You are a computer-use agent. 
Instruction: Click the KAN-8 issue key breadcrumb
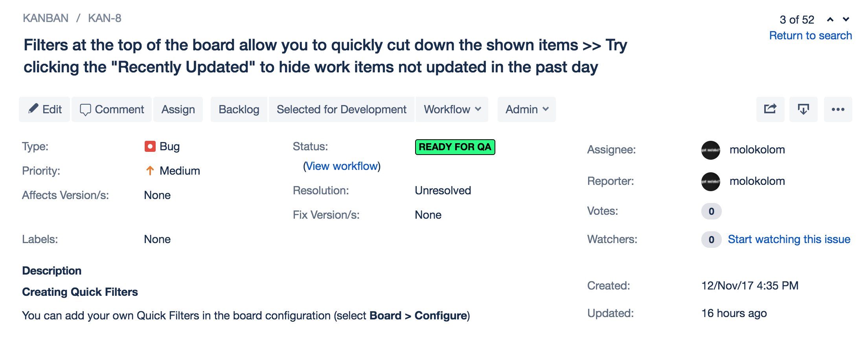click(x=105, y=18)
